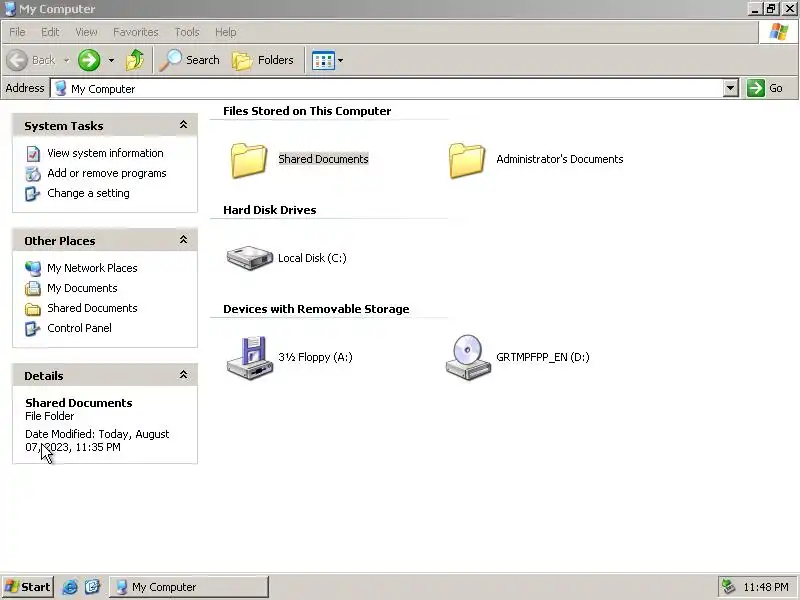Toggle the Folders pane button
Image resolution: width=800 pixels, height=600 pixels.
click(263, 60)
